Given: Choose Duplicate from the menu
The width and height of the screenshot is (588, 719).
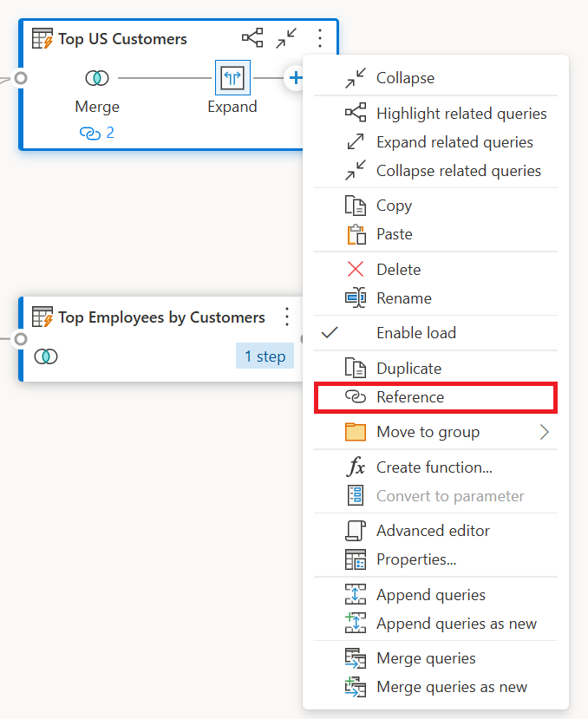Looking at the screenshot, I should click(435, 369).
